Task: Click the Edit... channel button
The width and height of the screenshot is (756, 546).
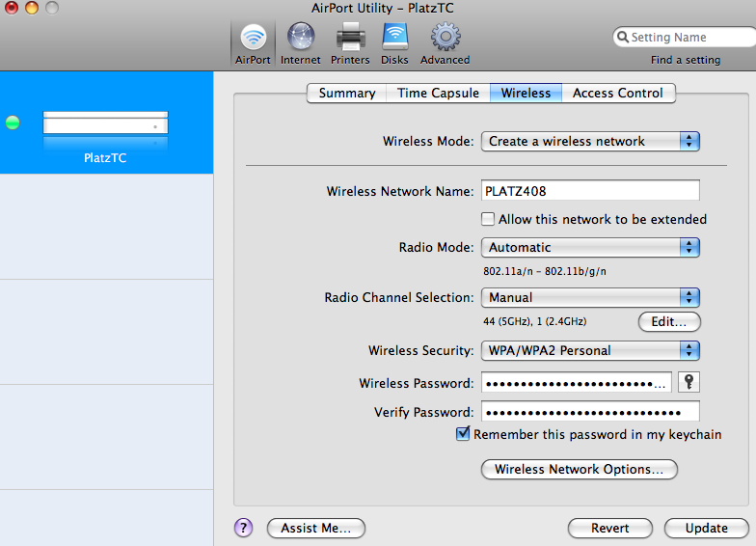Action: click(669, 322)
